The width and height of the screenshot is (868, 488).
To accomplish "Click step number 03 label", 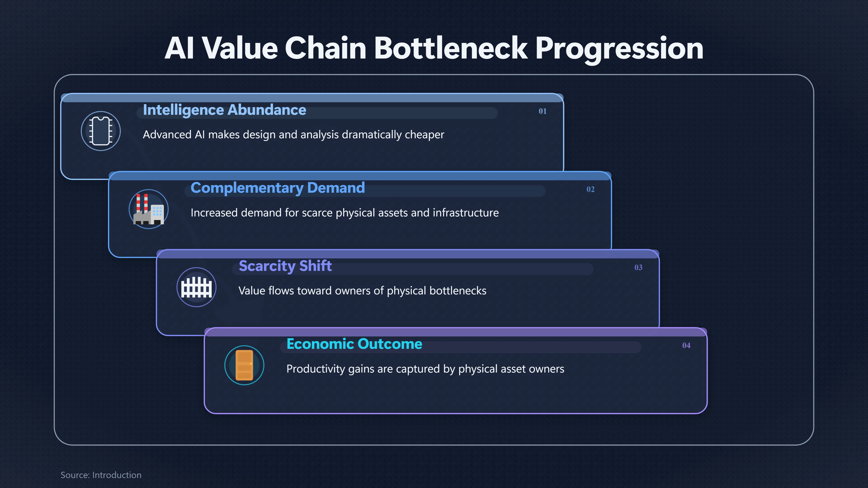I will 638,267.
